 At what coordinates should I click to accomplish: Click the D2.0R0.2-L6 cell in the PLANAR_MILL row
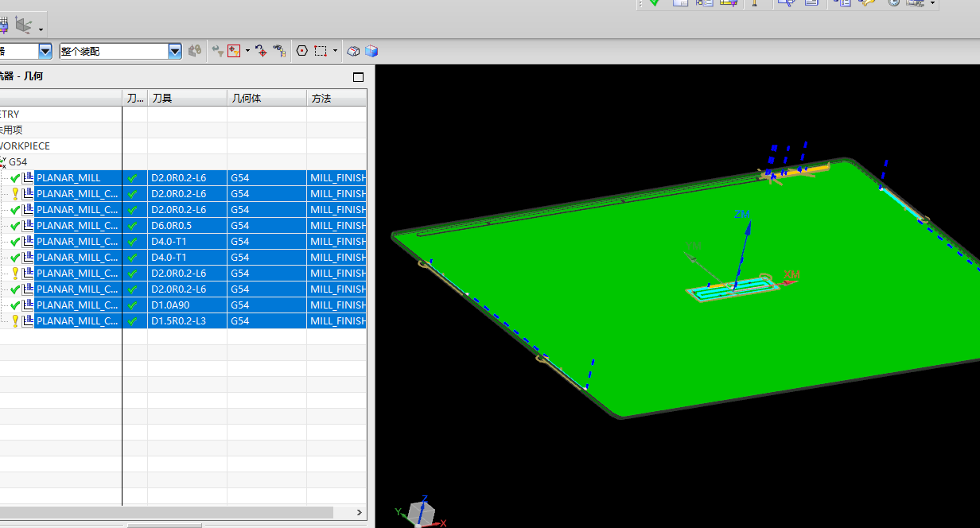187,178
